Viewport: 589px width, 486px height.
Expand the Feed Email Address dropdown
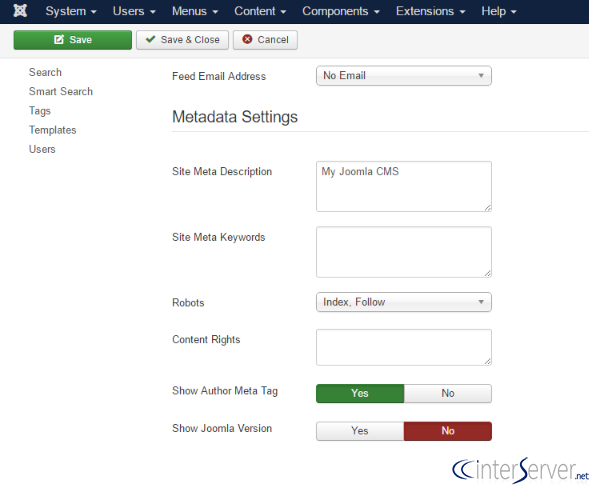[404, 76]
